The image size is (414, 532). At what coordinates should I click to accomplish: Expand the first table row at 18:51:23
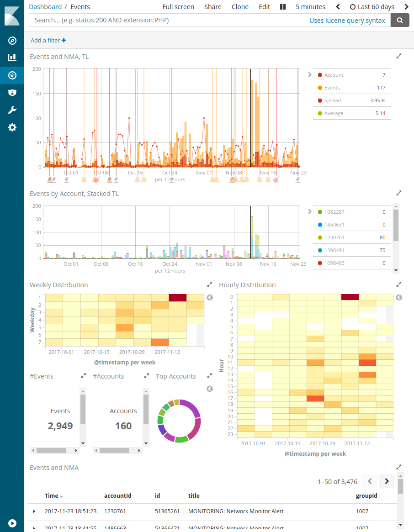(34, 511)
